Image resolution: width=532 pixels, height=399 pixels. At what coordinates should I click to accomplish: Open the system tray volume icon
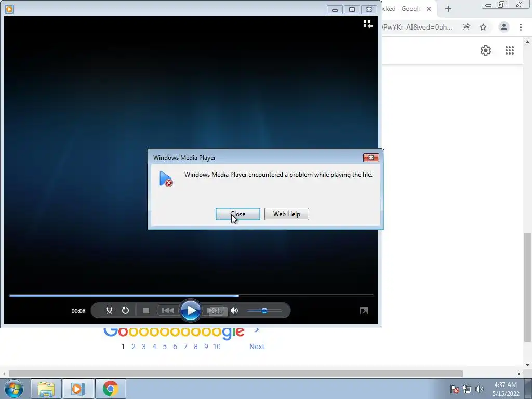click(x=479, y=389)
